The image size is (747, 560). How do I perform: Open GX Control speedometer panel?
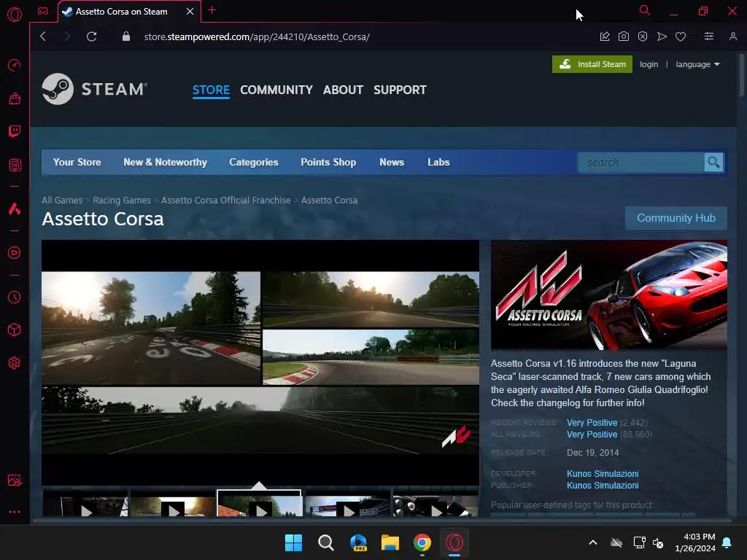point(15,65)
